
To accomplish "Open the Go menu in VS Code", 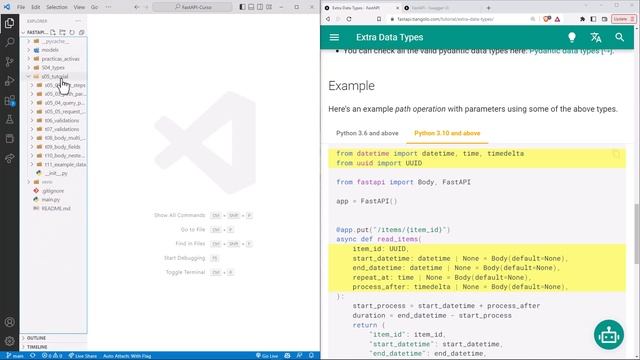I will point(94,7).
